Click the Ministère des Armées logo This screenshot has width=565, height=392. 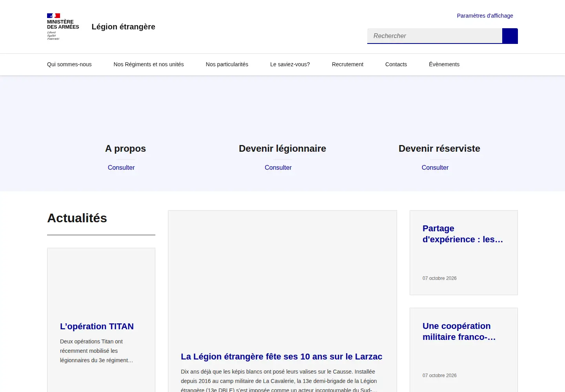pyautogui.click(x=63, y=27)
